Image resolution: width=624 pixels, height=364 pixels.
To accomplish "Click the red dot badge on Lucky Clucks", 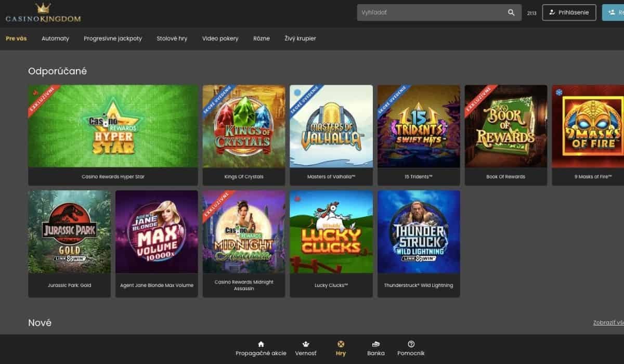I will tap(297, 199).
